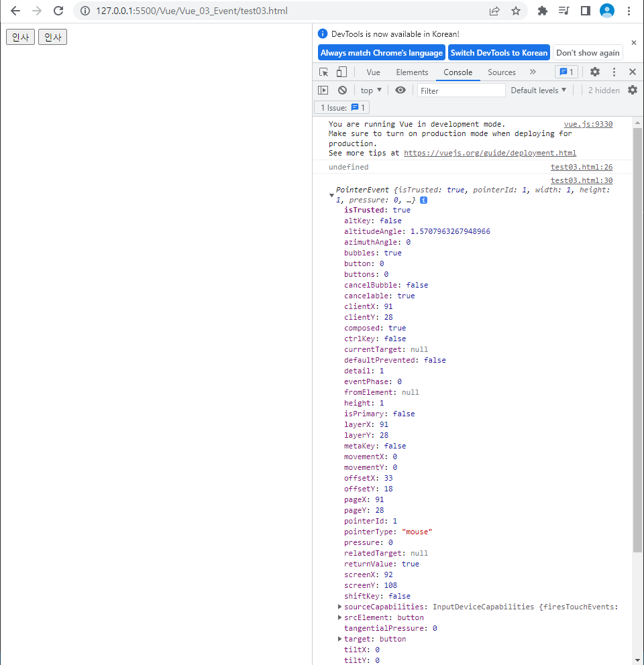This screenshot has width=644, height=665.
Task: Click the screenY: 108 property
Action: click(x=370, y=586)
